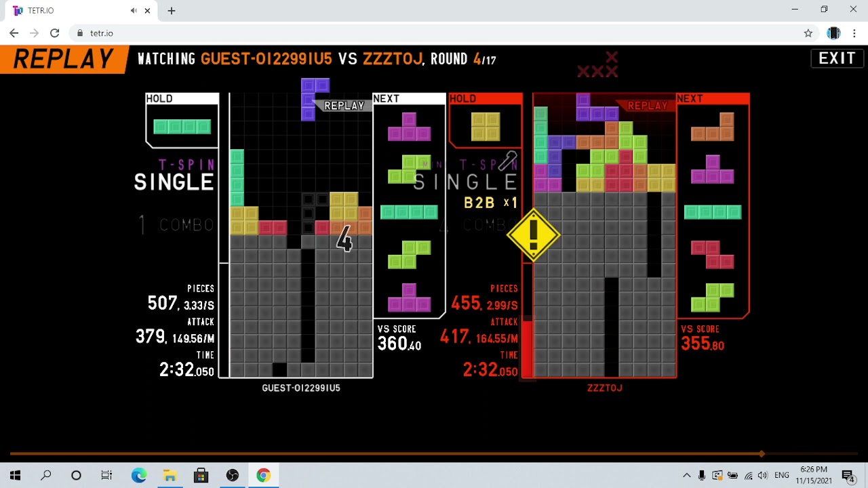Open OBS Studio from the taskbar
868x488 pixels.
[x=232, y=475]
